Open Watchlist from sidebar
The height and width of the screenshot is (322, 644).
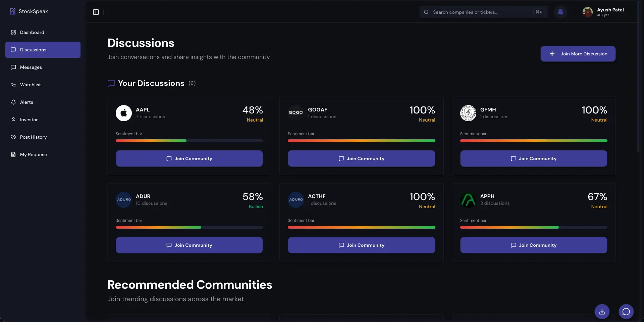43,85
